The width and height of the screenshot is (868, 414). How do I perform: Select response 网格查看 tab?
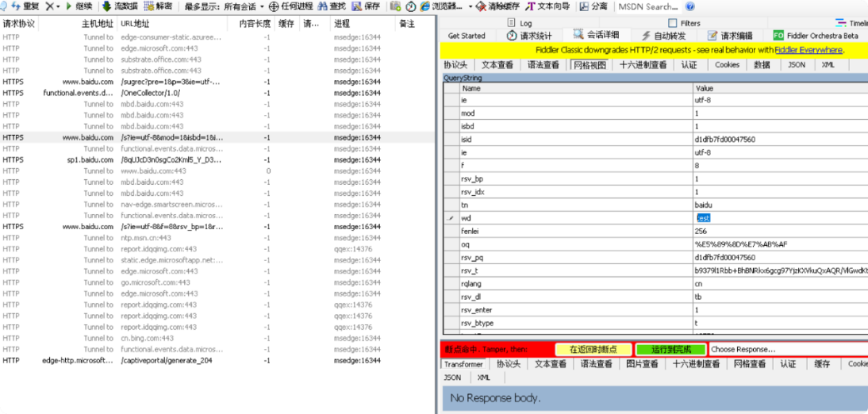point(750,364)
